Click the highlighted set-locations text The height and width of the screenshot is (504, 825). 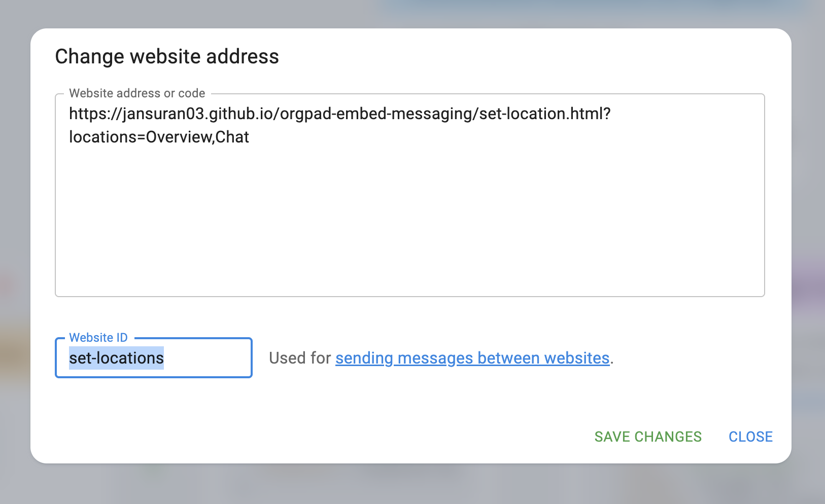click(116, 358)
